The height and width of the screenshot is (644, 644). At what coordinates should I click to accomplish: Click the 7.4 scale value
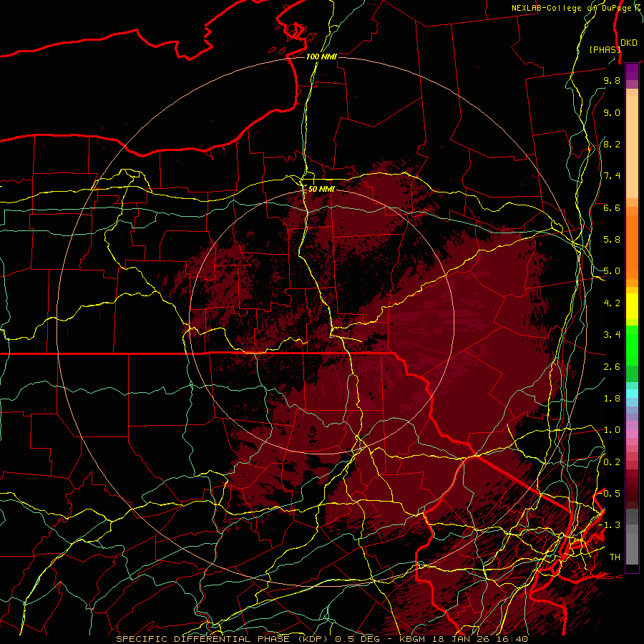[x=612, y=176]
